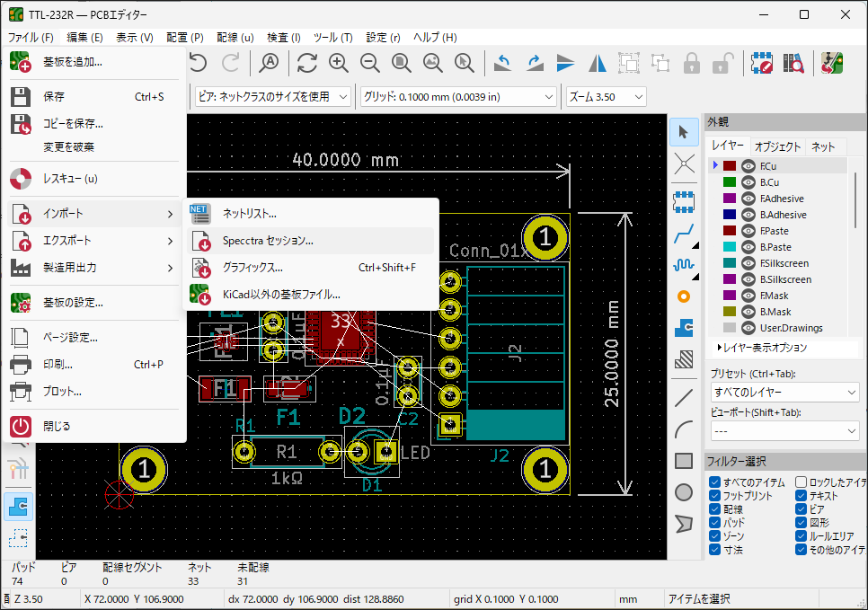This screenshot has width=868, height=610.
Task: Select the Draw rectangle tool
Action: pyautogui.click(x=684, y=461)
